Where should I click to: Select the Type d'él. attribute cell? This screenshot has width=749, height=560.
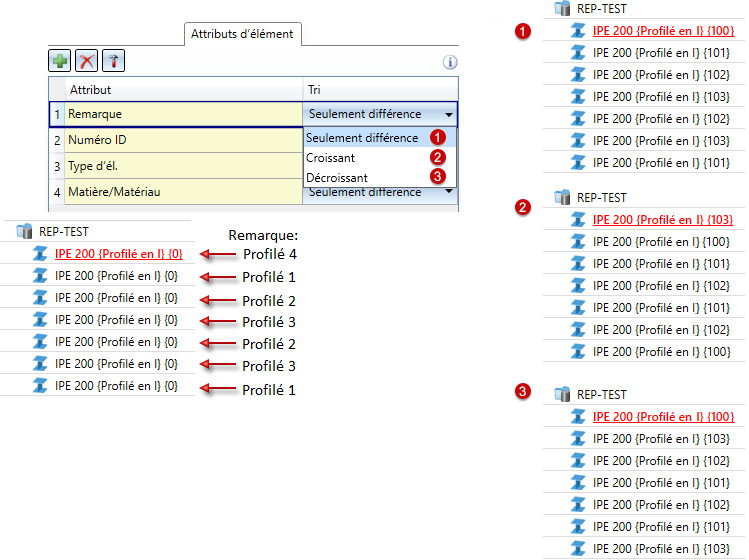tap(183, 166)
